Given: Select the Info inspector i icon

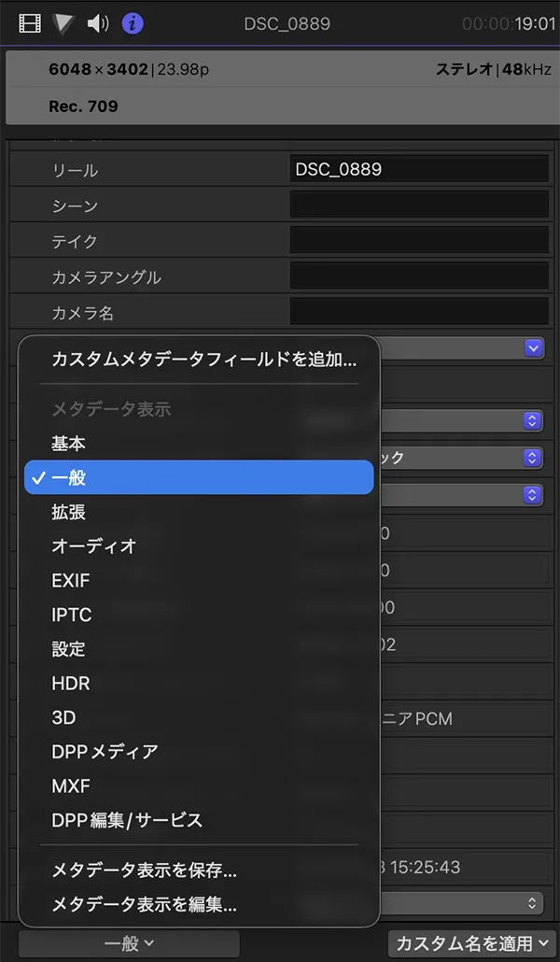Looking at the screenshot, I should (133, 23).
